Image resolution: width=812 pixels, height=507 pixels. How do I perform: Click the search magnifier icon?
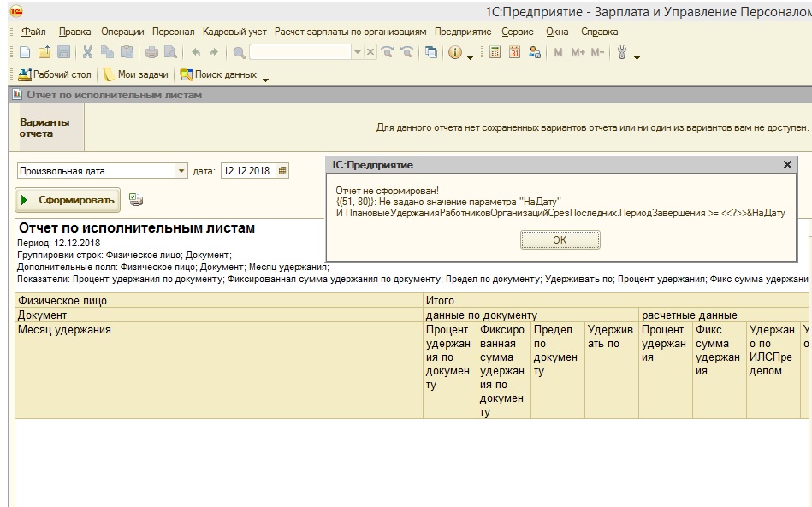pyautogui.click(x=239, y=52)
